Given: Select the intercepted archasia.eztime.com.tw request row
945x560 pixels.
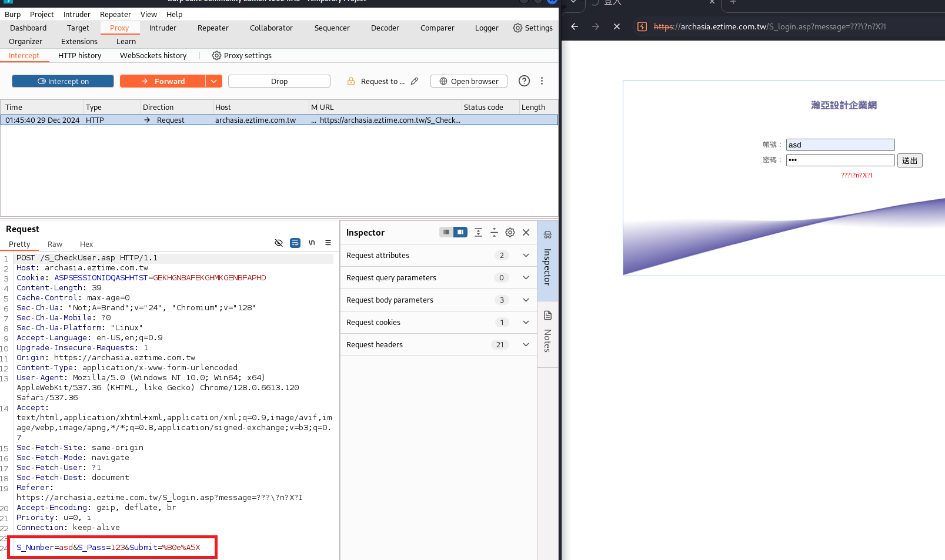Looking at the screenshot, I should [x=279, y=120].
